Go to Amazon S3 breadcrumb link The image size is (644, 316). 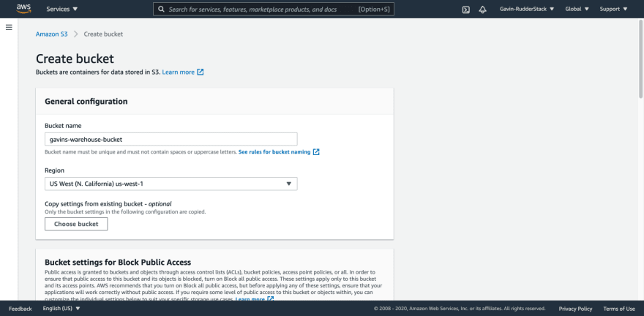click(x=51, y=34)
